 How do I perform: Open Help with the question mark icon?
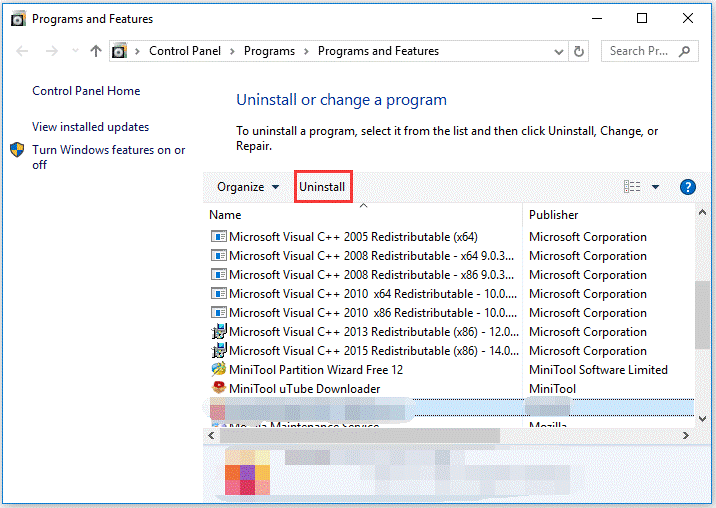[688, 187]
